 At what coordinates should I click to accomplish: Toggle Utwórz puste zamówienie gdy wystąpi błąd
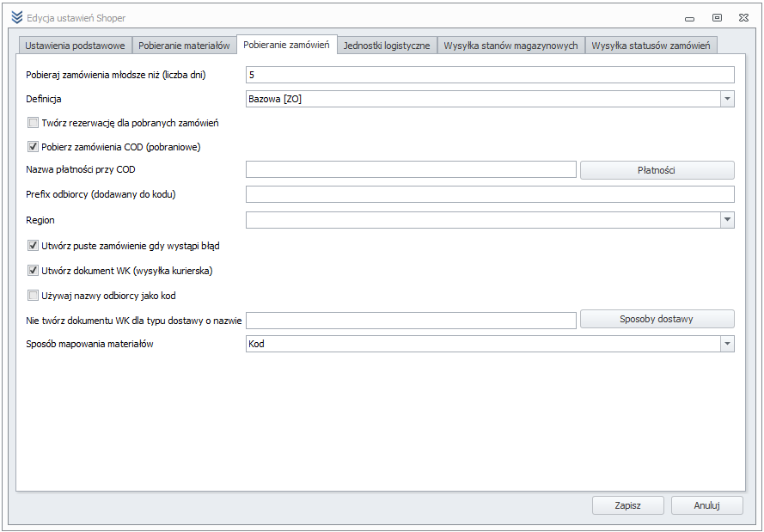34,246
